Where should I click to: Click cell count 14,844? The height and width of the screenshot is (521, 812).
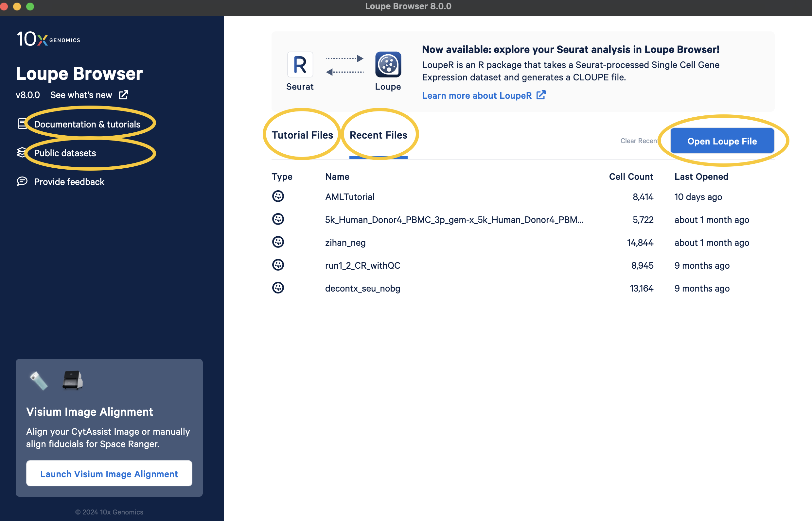click(x=640, y=243)
